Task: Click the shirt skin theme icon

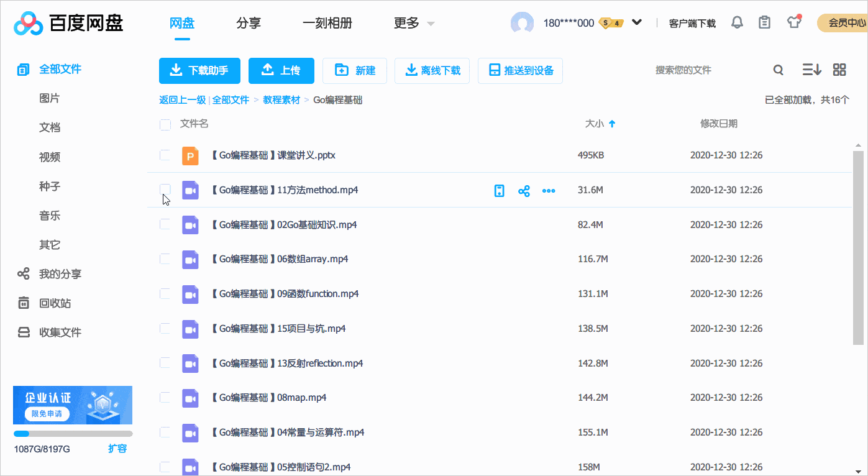Action: coord(793,22)
